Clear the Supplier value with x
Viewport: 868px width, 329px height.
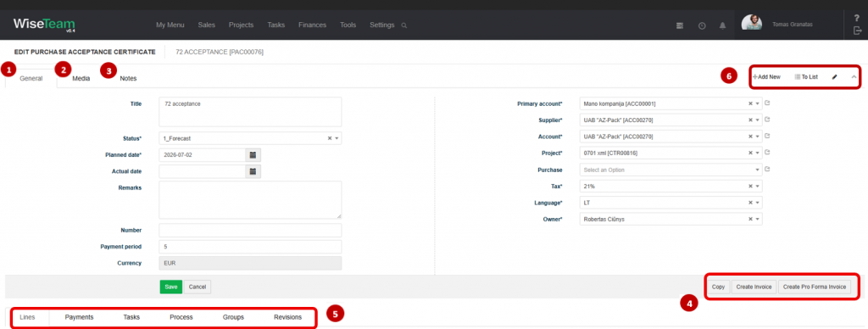tap(751, 120)
